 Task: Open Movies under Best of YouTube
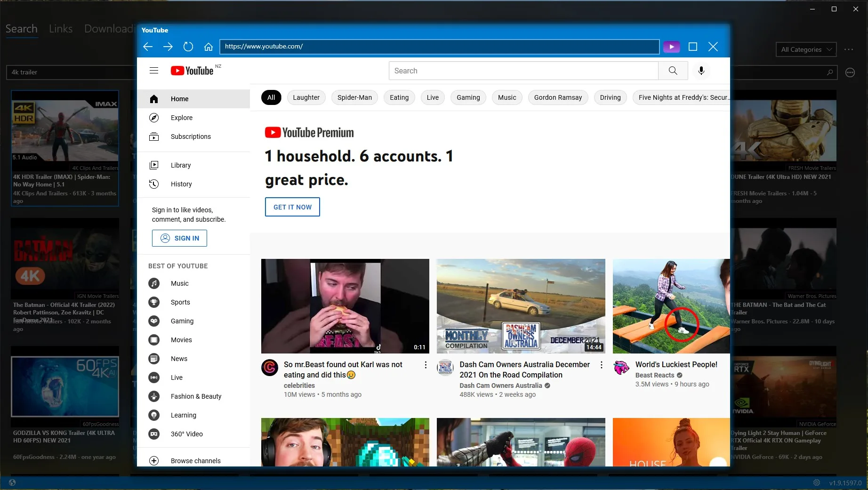click(193, 340)
